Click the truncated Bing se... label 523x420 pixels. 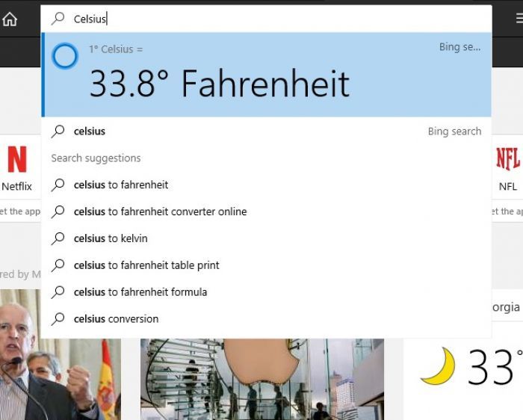[459, 47]
